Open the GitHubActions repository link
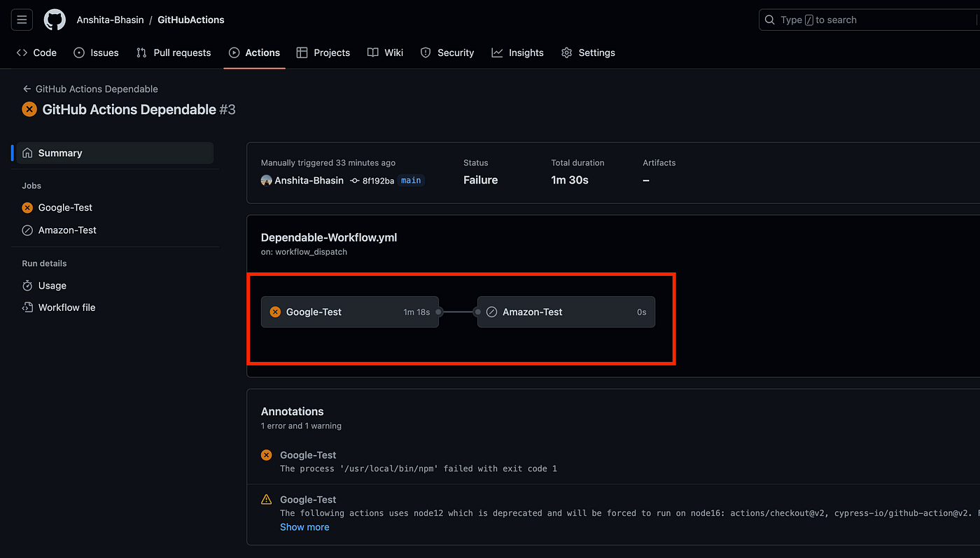 (191, 20)
